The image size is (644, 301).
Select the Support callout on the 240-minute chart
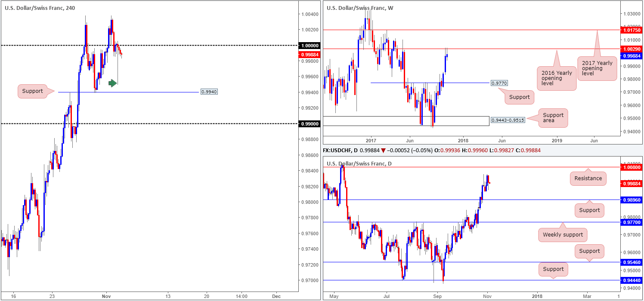pyautogui.click(x=33, y=91)
